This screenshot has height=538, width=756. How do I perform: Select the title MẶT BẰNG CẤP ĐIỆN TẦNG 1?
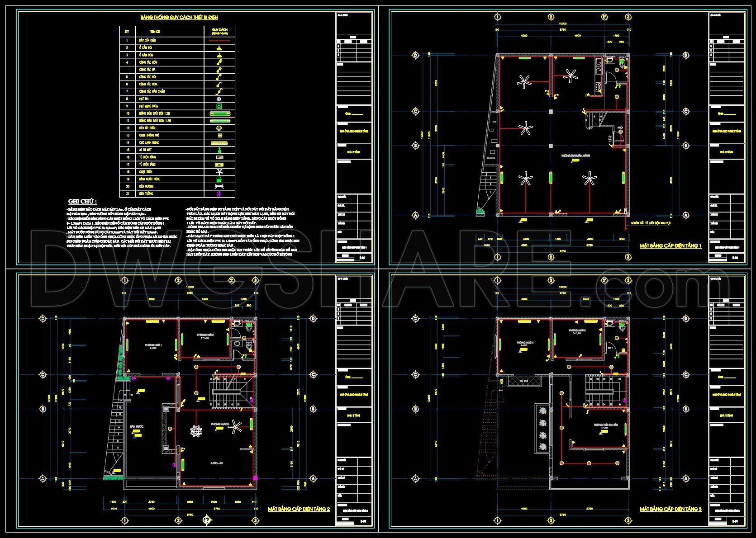[x=670, y=245]
